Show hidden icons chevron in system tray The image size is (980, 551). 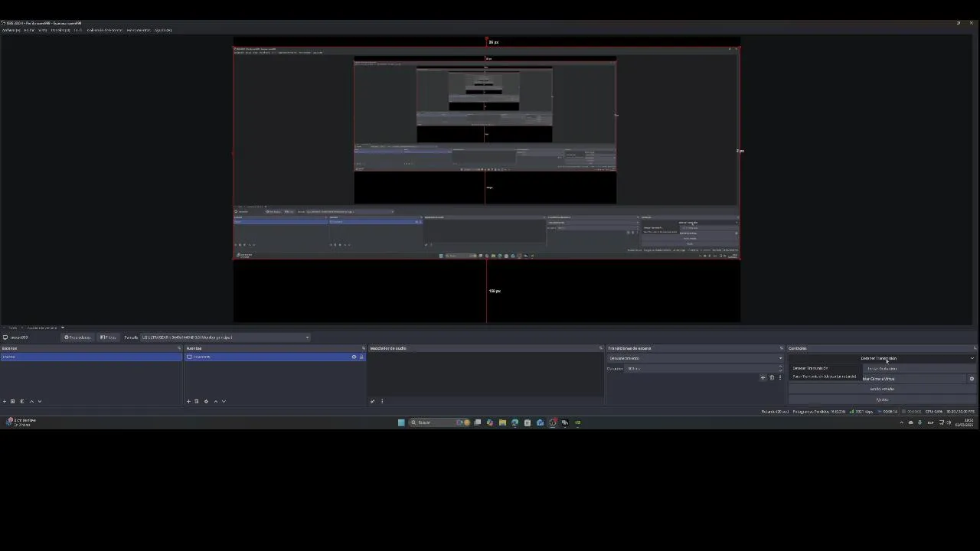(901, 422)
